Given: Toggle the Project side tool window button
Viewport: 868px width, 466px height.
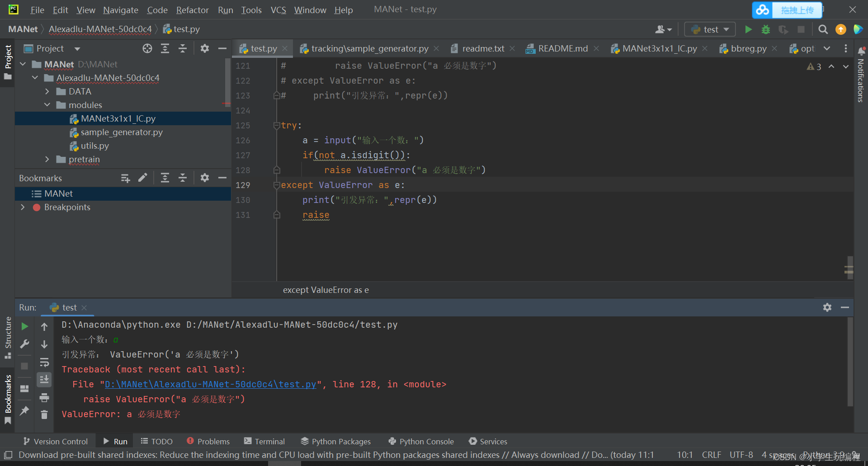Looking at the screenshot, I should point(8,62).
